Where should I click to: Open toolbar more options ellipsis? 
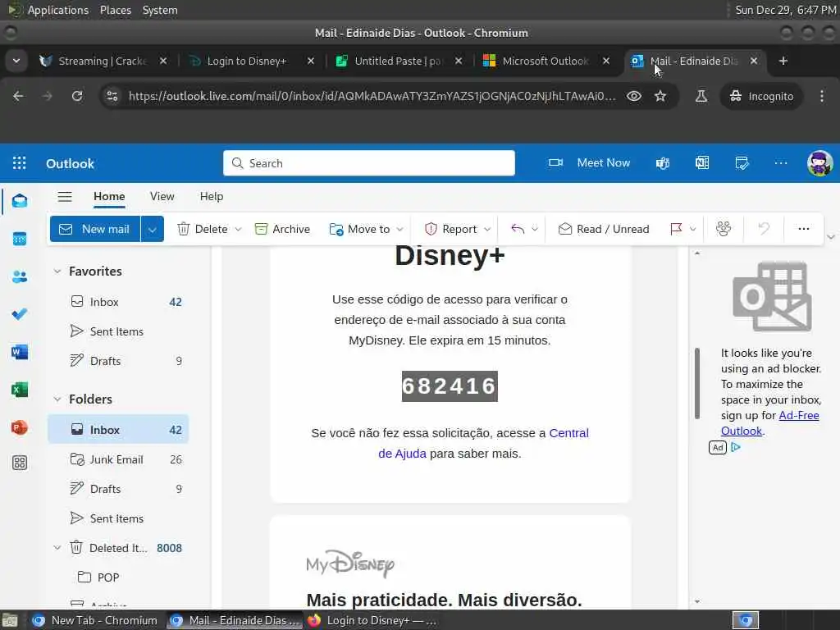click(804, 230)
